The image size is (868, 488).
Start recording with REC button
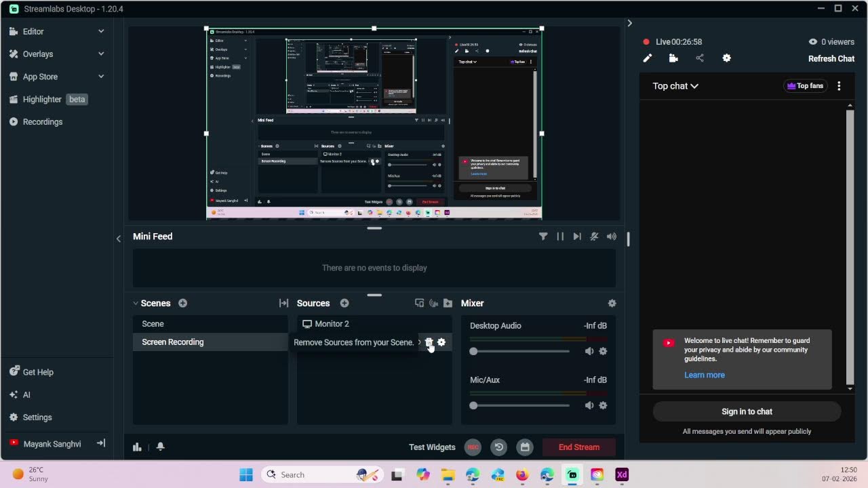point(473,447)
